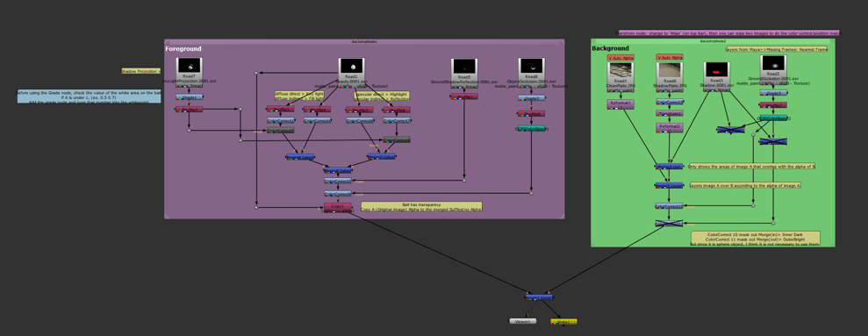868x336 pixels.
Task: Select the Shuffle2 node below Grade3
Action: [773, 105]
